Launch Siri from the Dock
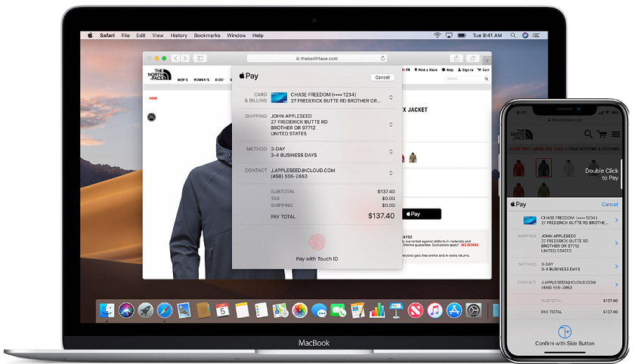 126,310
